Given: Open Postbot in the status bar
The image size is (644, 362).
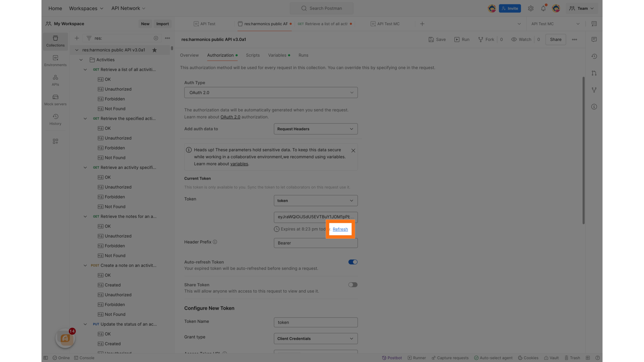Looking at the screenshot, I should (x=392, y=358).
